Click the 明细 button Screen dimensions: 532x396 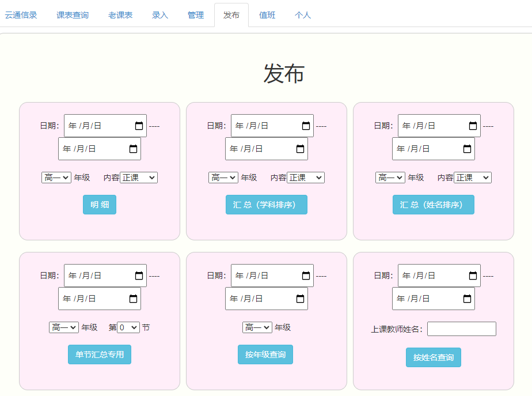pos(100,205)
